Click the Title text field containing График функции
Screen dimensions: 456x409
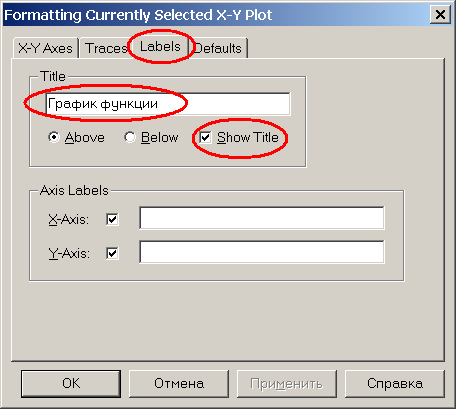168,104
